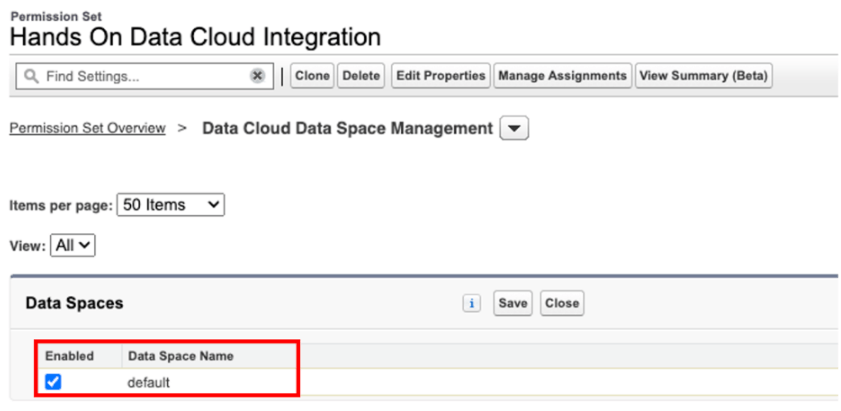Viewport: 841px width, 411px height.
Task: Expand the Data Cloud Data Space Management dropdown arrow
Action: point(514,129)
